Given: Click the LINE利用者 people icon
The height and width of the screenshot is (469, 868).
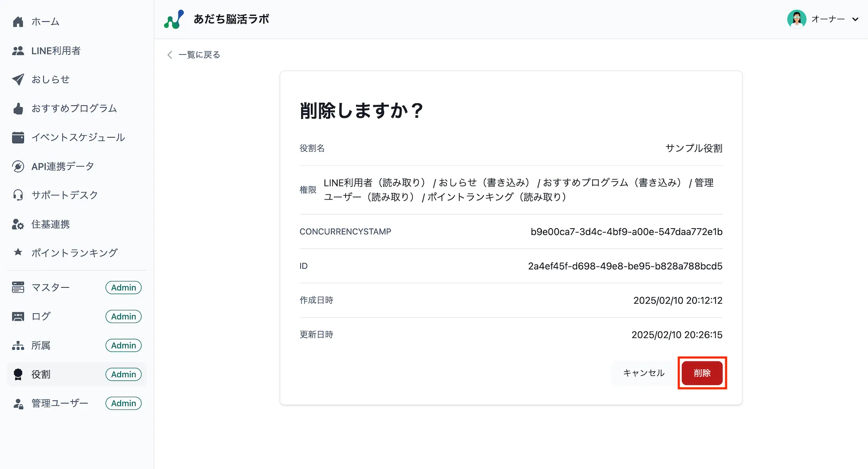Looking at the screenshot, I should click(18, 51).
